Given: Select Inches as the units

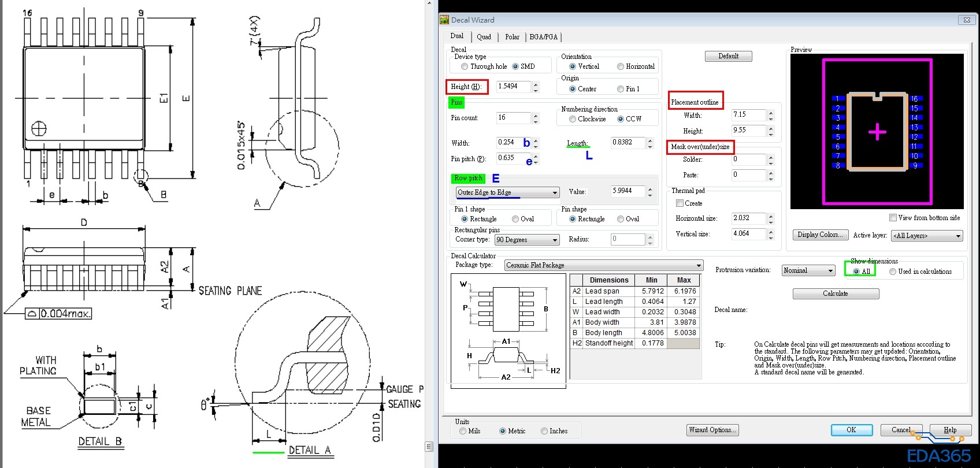Looking at the screenshot, I should (x=544, y=431).
